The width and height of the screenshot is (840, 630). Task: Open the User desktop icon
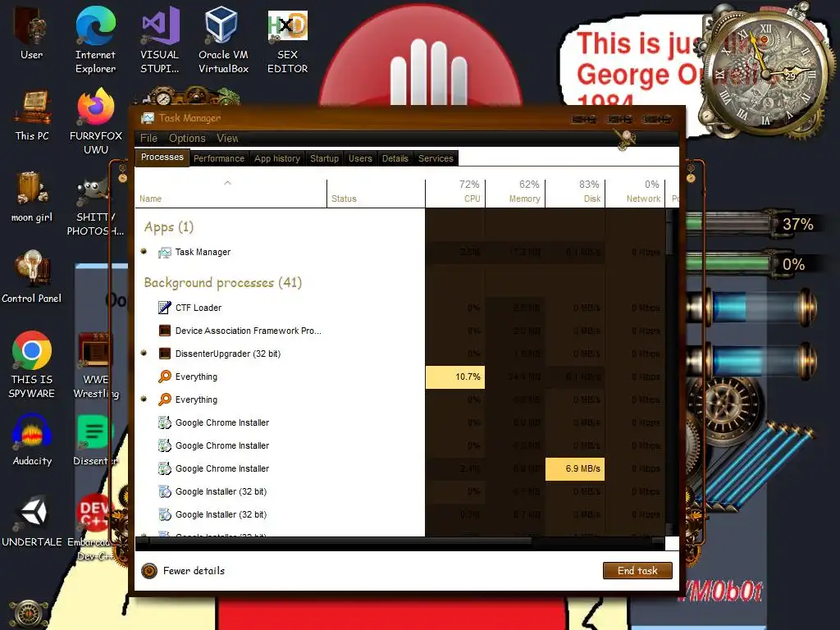31,33
